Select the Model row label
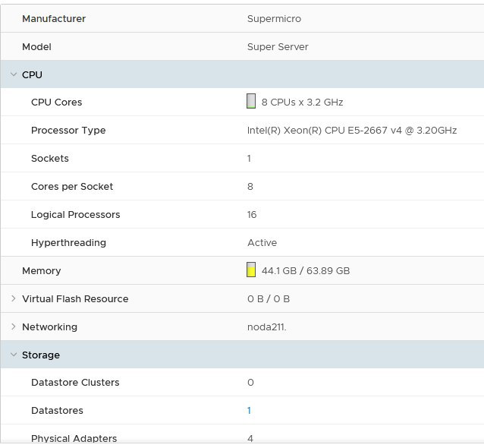The image size is (484, 448). point(36,46)
